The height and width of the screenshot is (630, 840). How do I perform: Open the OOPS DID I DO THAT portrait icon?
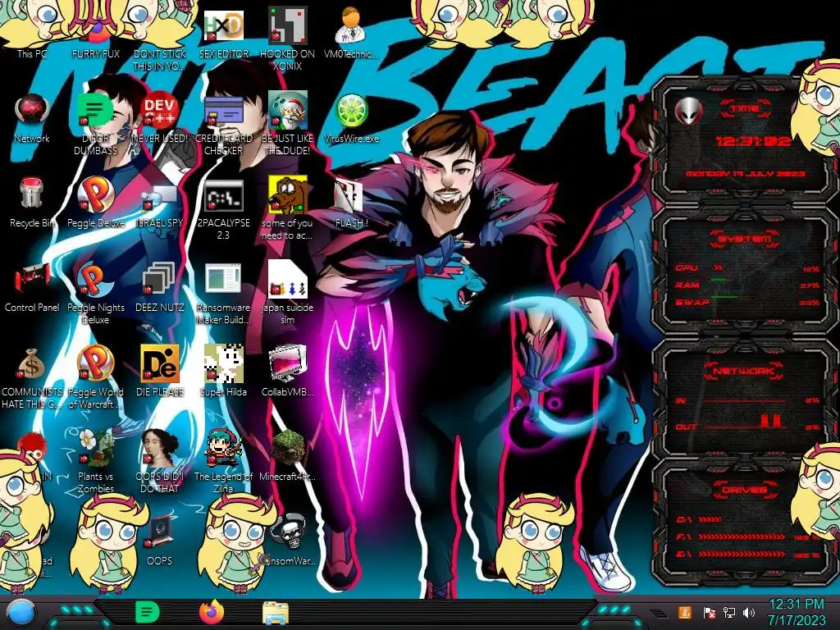[160, 461]
